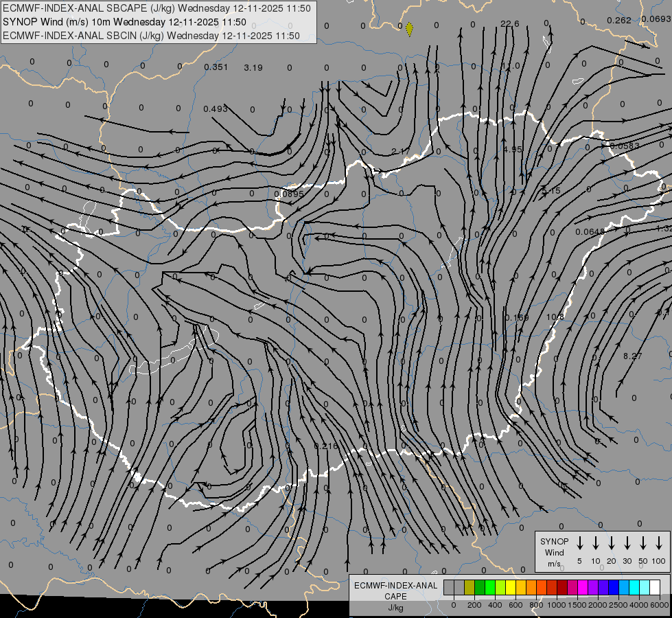This screenshot has height=618, width=672.
Task: Click the map value 0.0693
Action: point(656,19)
